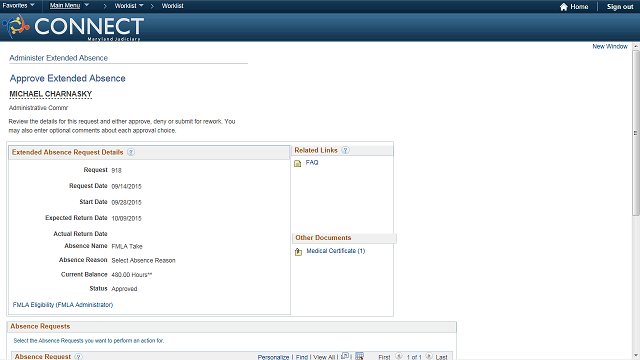Click the CONNECT Maryland Judiciary logo
This screenshot has height=360, width=640.
(x=73, y=27)
